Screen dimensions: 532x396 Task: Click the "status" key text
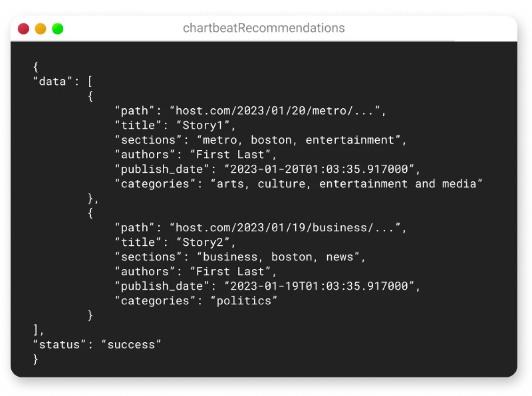[x=59, y=344]
